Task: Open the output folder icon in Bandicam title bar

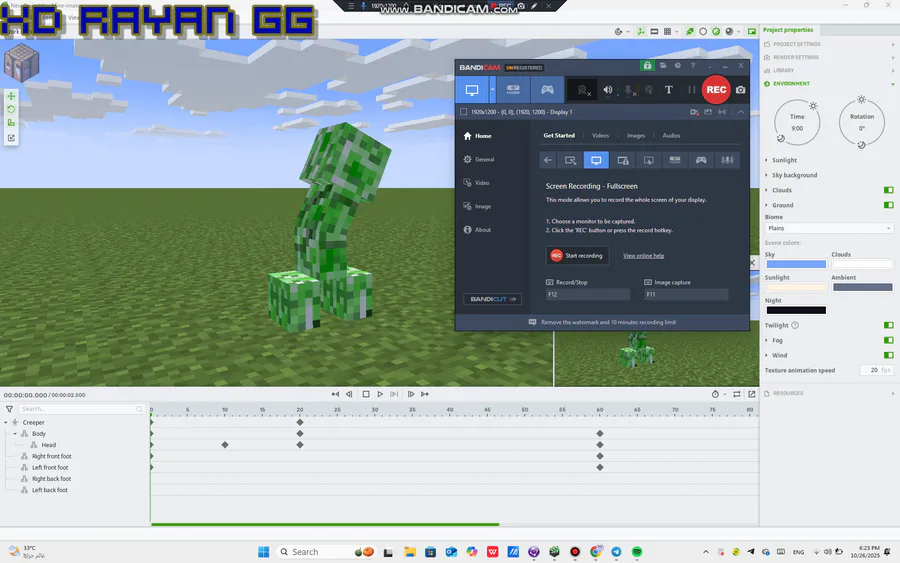Action: [663, 66]
